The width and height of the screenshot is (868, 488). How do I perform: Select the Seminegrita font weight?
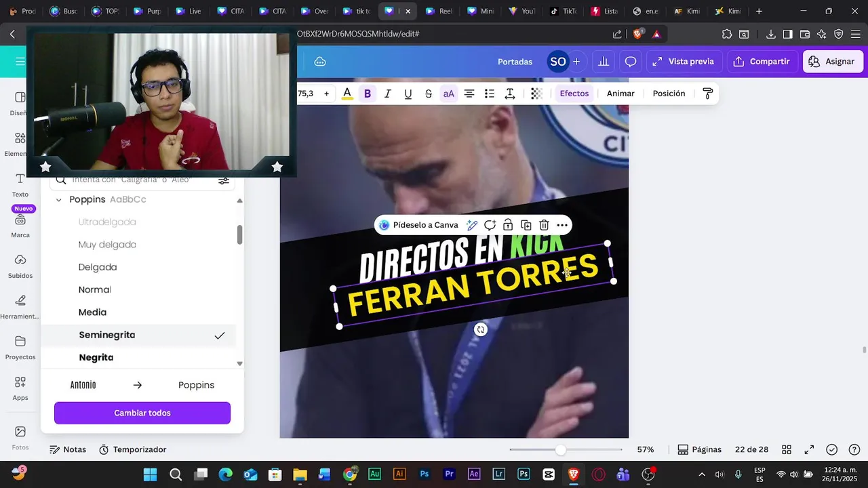pos(138,335)
